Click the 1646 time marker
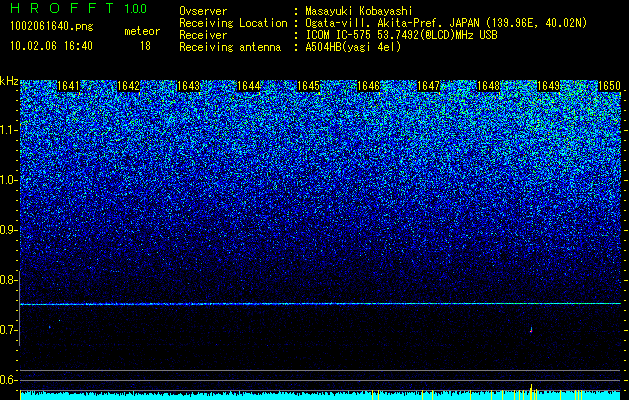The height and width of the screenshot is (400, 629). tap(369, 86)
